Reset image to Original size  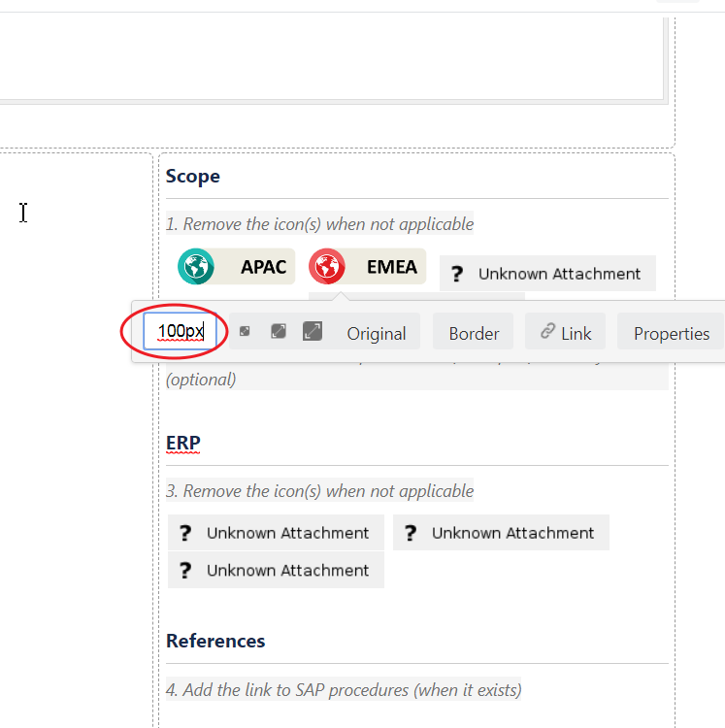tap(376, 333)
